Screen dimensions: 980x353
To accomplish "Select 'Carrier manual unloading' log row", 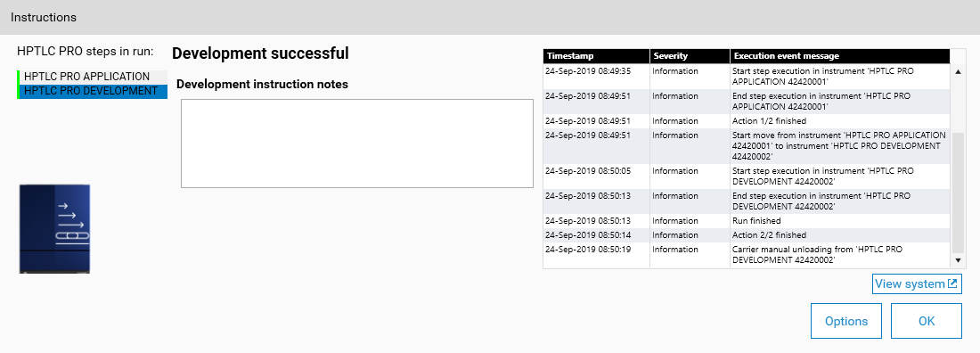I will [x=747, y=255].
